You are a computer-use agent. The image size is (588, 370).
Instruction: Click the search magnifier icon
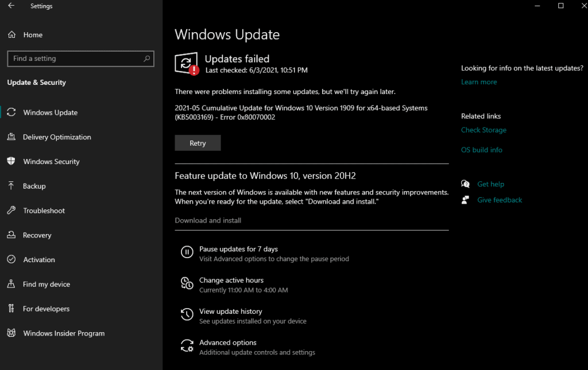coord(146,59)
